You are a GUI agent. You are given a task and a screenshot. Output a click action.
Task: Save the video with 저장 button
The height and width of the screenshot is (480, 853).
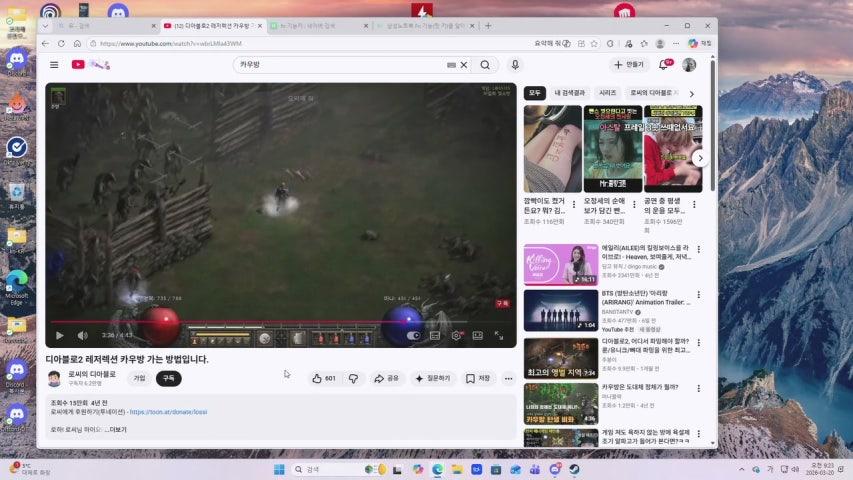(479, 379)
